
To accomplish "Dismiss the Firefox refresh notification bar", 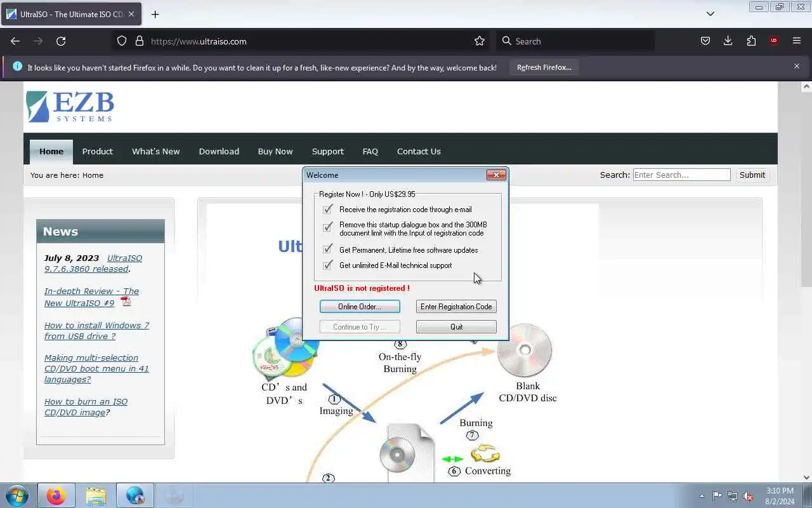I will pyautogui.click(x=797, y=66).
